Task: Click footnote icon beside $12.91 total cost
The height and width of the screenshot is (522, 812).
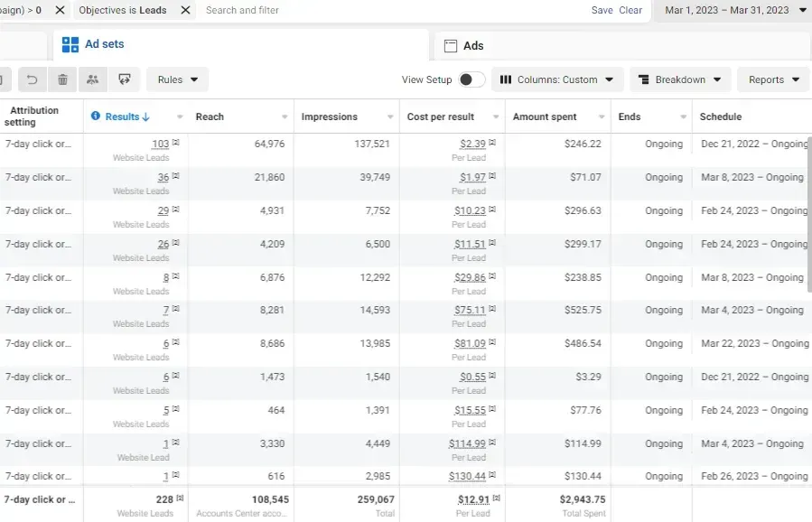Action: click(x=497, y=499)
